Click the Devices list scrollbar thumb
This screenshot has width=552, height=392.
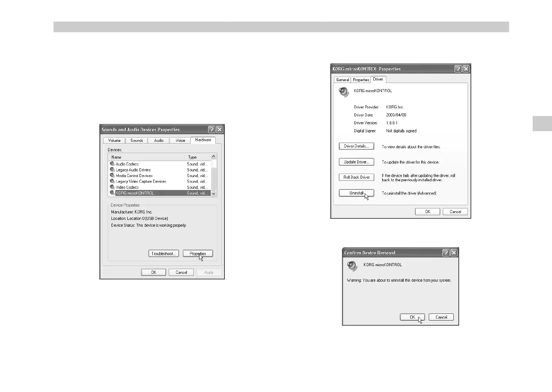[x=213, y=179]
